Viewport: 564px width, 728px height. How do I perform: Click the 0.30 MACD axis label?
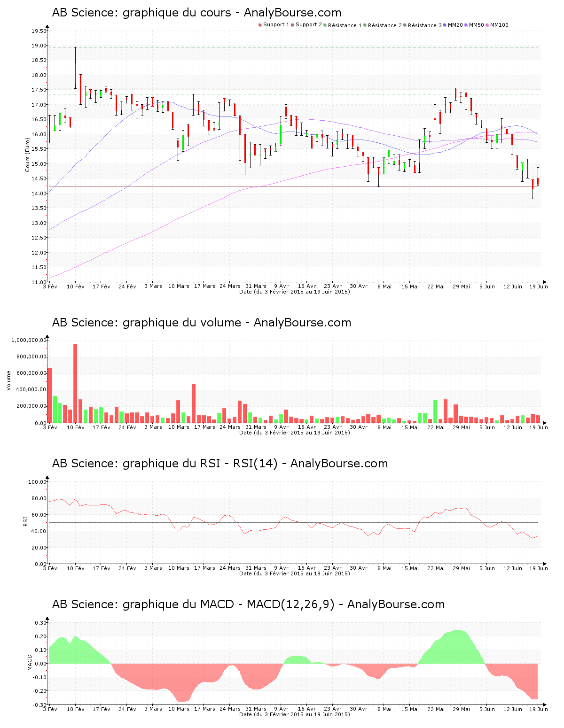[41, 622]
